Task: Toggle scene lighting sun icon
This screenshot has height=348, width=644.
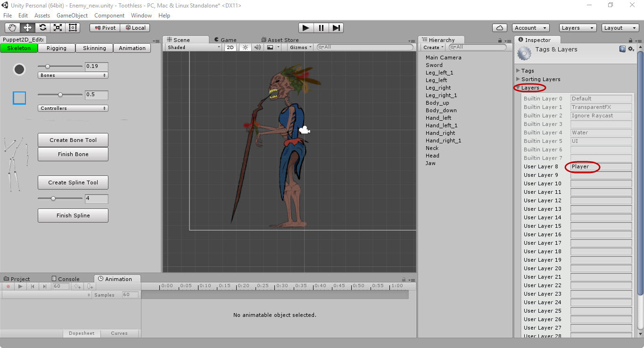Action: 245,47
